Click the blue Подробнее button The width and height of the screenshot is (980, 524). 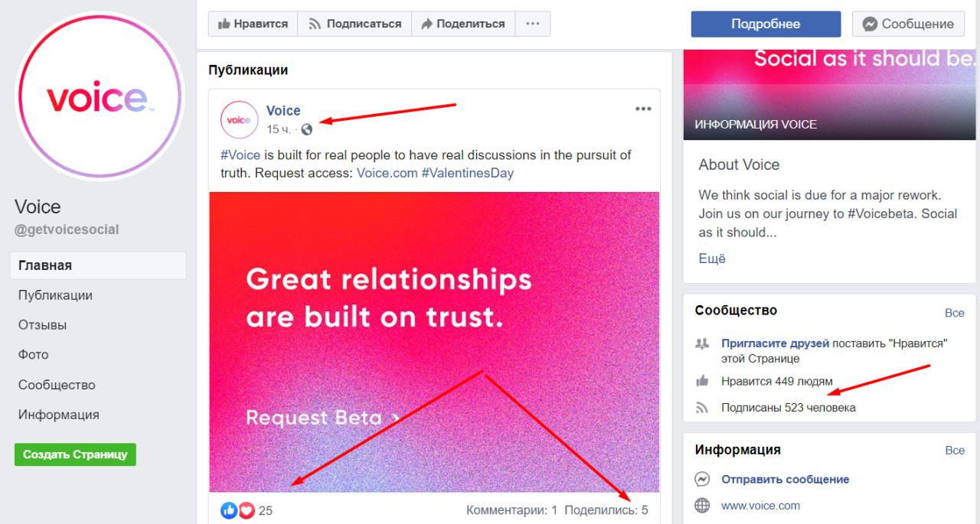pos(766,24)
